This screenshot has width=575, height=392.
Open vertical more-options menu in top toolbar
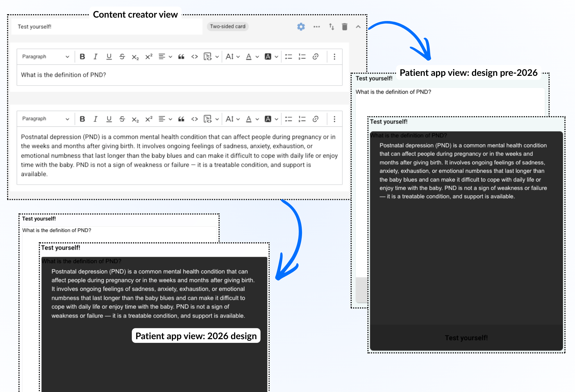pyautogui.click(x=334, y=57)
